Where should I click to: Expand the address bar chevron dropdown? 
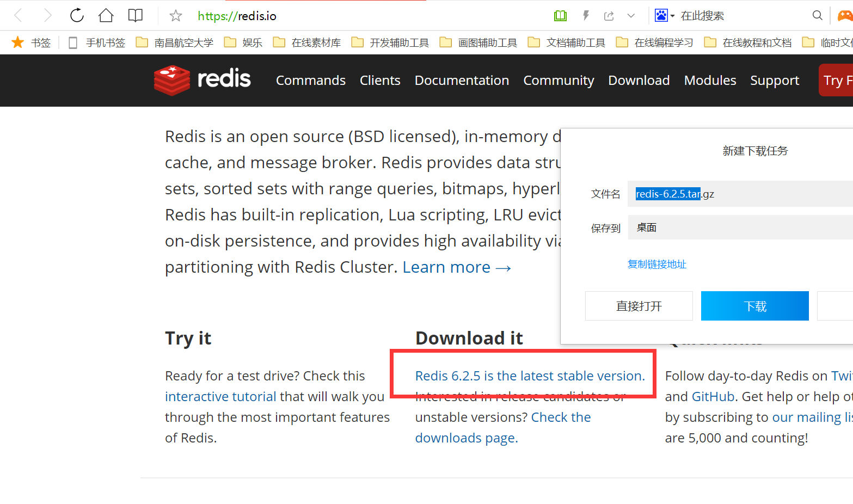point(631,16)
